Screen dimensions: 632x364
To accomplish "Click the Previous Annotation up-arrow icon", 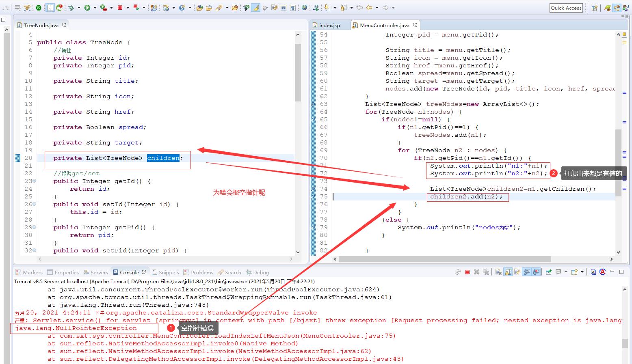I will tap(343, 7).
